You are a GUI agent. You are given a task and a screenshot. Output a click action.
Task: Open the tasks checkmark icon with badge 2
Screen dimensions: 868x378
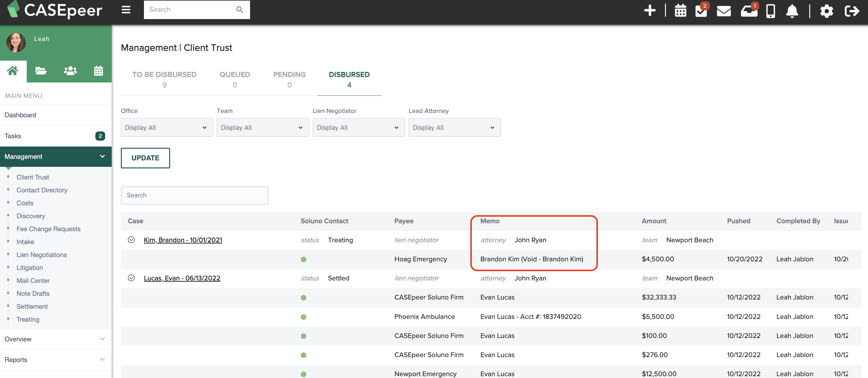point(702,10)
